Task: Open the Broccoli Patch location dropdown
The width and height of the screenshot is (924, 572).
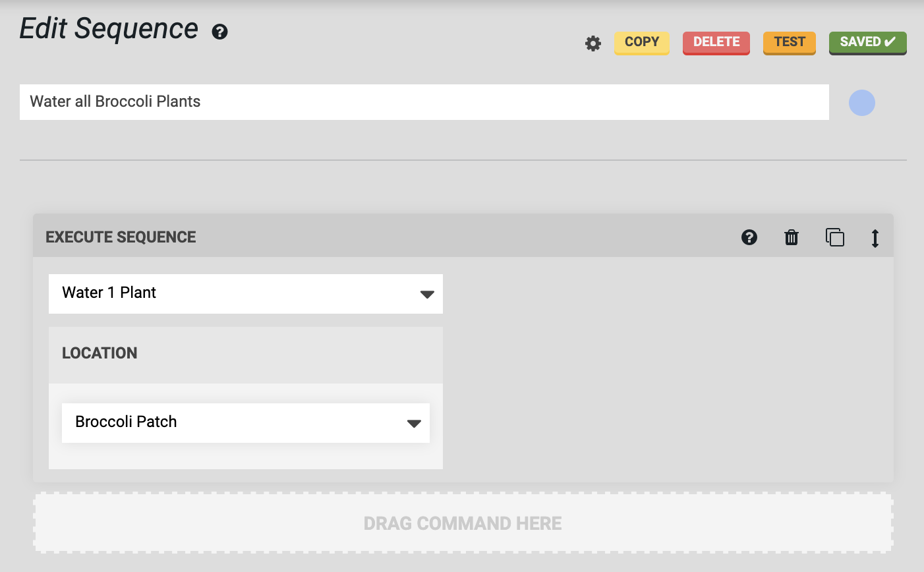Action: tap(245, 423)
